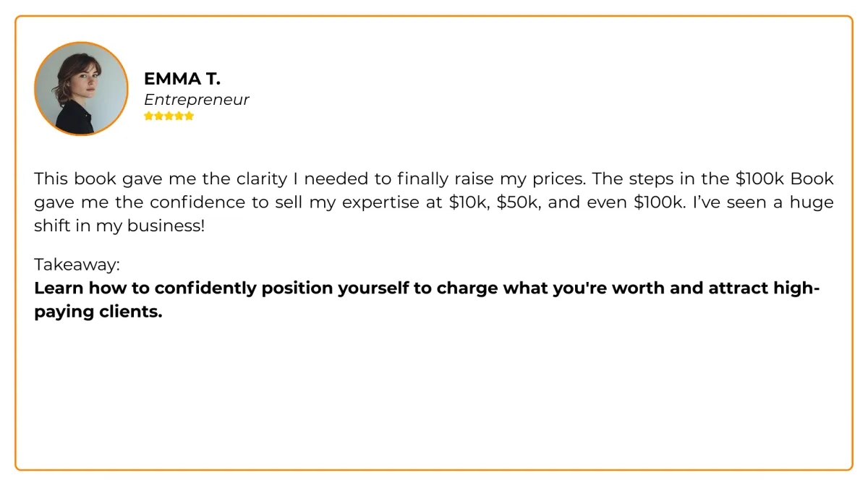The image size is (868, 488).
Task: Click the '$10k, $50k' price text
Action: (x=495, y=202)
